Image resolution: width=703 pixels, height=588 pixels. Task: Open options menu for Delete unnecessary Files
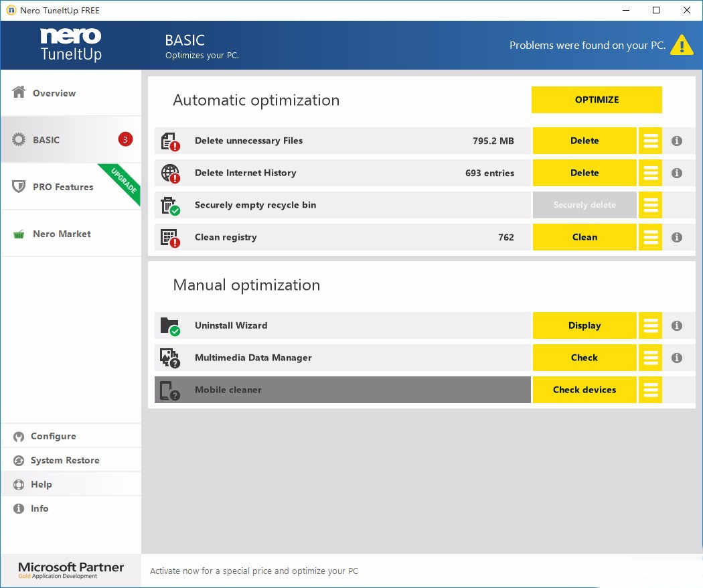click(x=651, y=141)
